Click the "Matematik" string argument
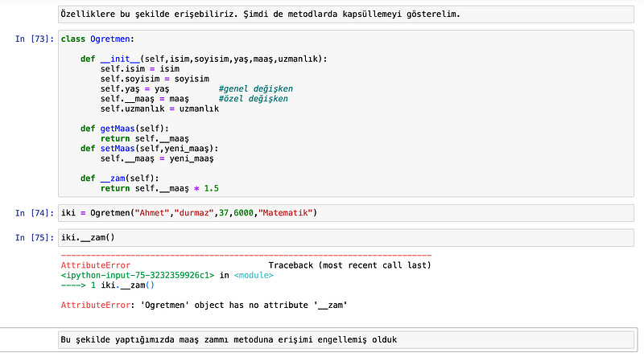The image size is (644, 357). click(285, 213)
